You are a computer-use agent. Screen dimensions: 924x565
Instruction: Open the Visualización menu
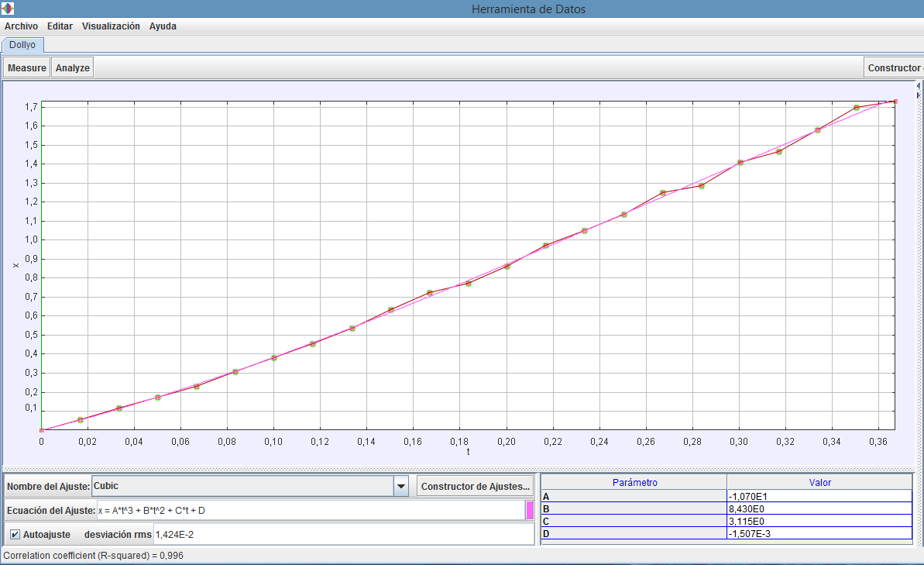click(111, 26)
